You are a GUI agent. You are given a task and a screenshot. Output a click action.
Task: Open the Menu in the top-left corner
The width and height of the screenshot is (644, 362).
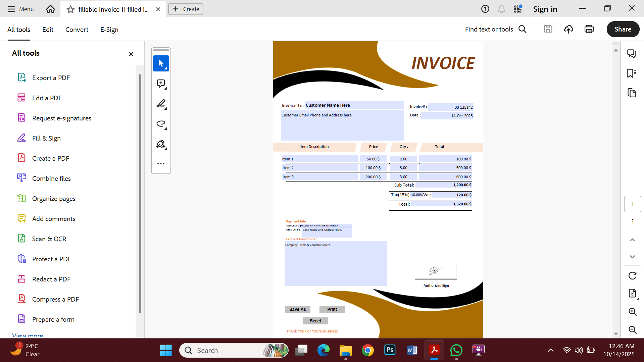[20, 9]
